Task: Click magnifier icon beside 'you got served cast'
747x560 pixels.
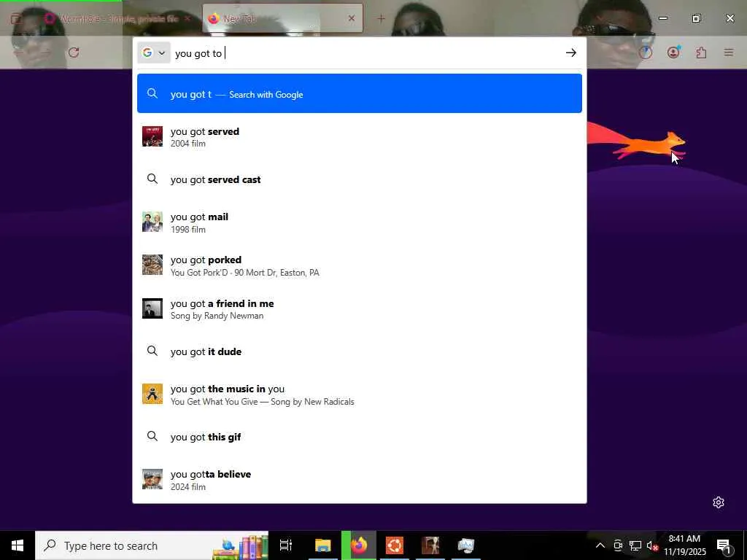Action: pyautogui.click(x=152, y=179)
